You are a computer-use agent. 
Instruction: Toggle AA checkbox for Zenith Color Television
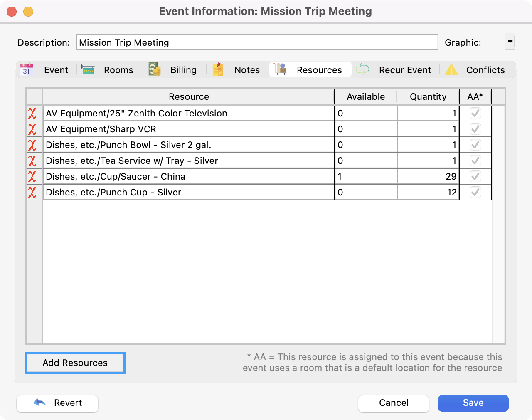click(475, 113)
